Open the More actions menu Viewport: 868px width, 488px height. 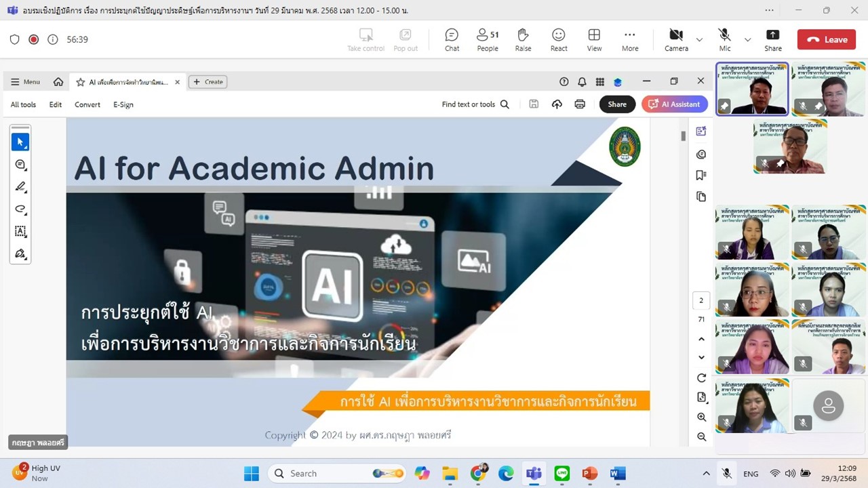[630, 39]
